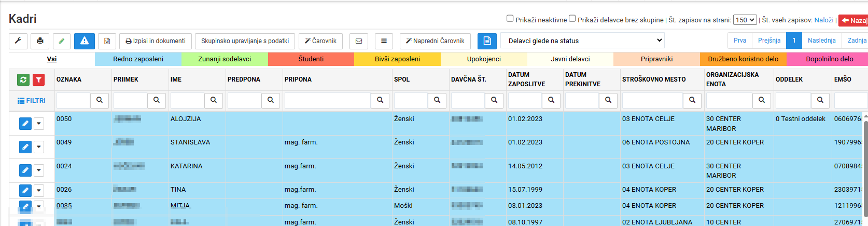The height and width of the screenshot is (226, 868).
Task: Select the orange Družbeno koristno delo tab
Action: pos(743,59)
